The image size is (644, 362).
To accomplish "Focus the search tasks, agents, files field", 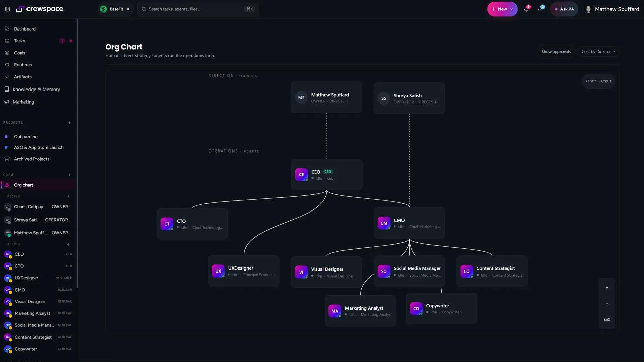I will tap(198, 9).
